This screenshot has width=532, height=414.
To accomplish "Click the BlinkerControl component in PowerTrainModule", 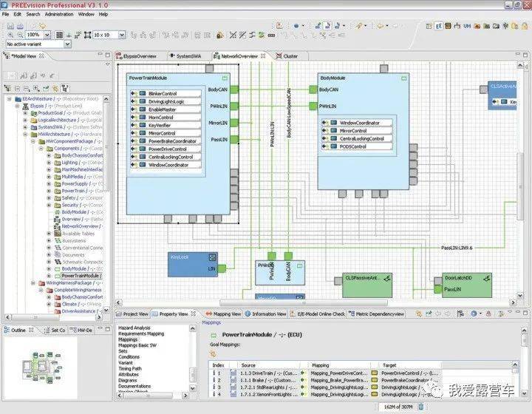I will (166, 93).
